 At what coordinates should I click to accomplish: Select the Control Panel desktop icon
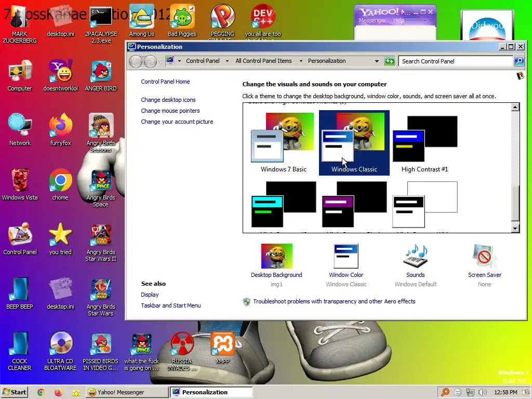click(20, 239)
